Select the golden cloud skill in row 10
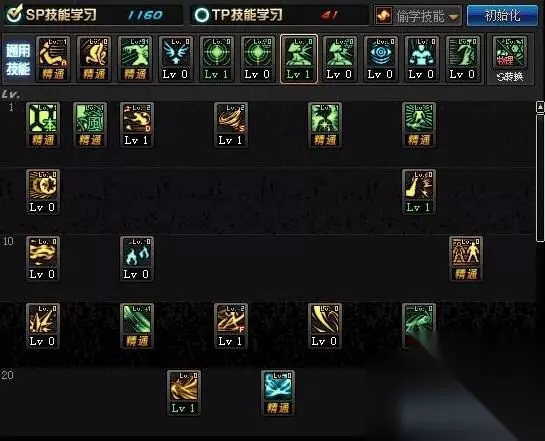This screenshot has height=441, width=545. pos(43,259)
